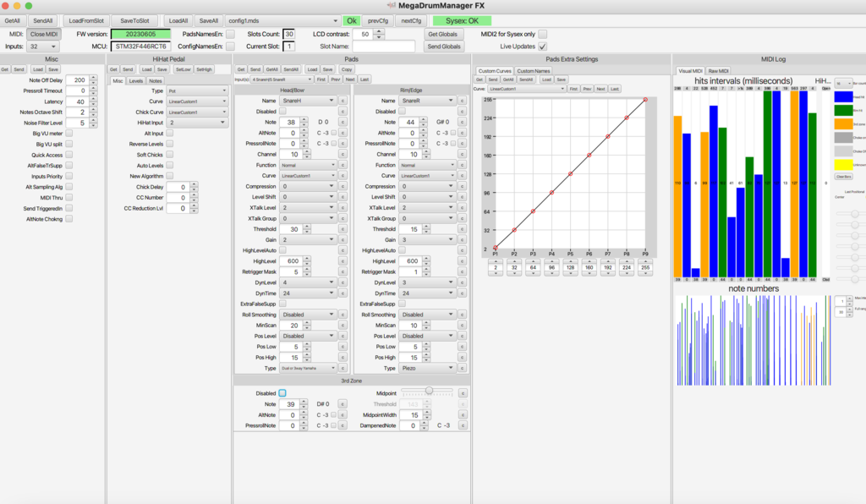Viewport: 866px width, 504px height.
Task: Open the HiHat Pedal Levels tab
Action: [x=136, y=80]
